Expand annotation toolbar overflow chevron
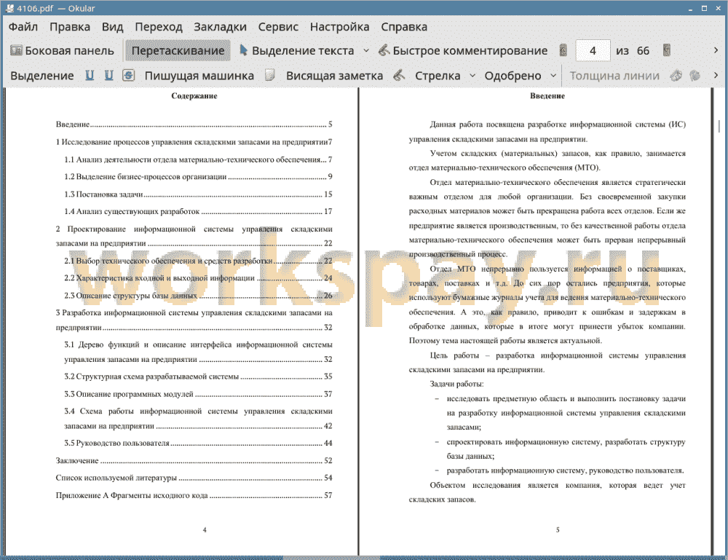Screen dimensions: 728x560 [716, 76]
